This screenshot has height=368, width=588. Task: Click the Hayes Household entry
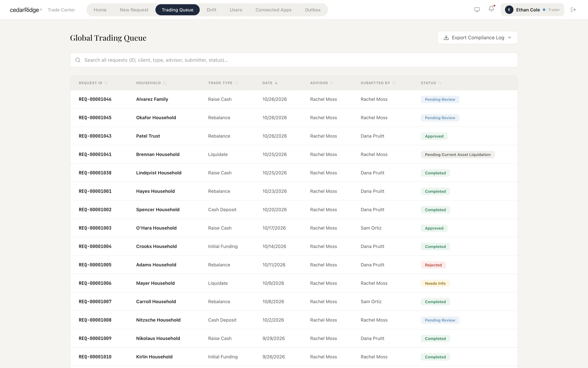click(x=155, y=191)
